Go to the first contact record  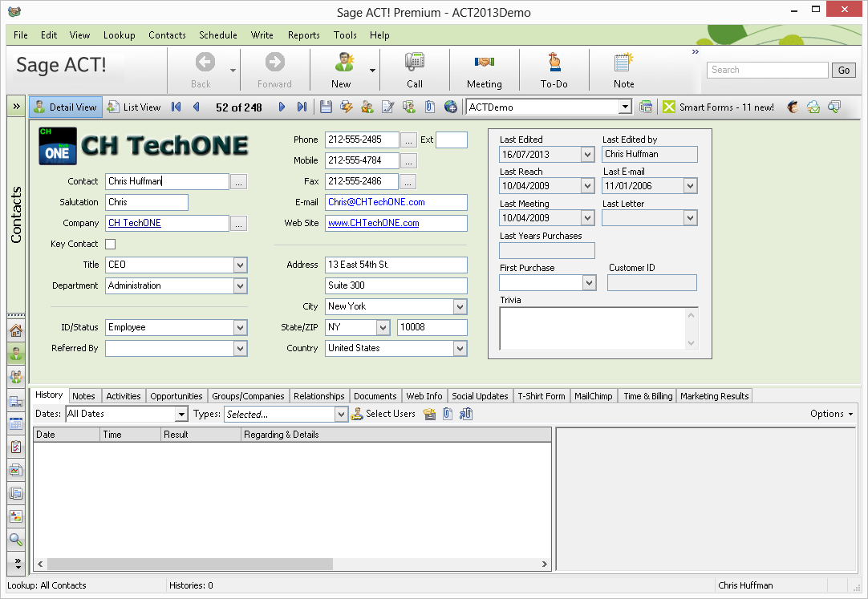176,107
